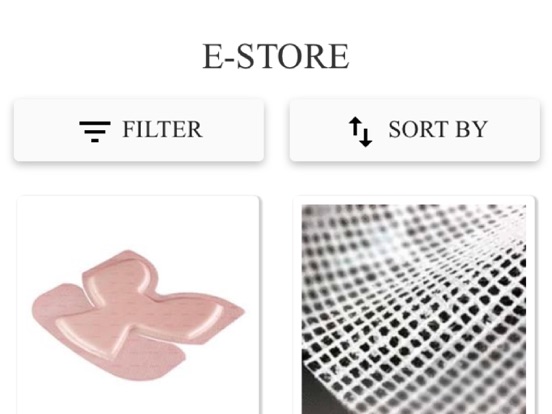Click the raised center of the pink foam dressing
552x414 pixels.
139,312
